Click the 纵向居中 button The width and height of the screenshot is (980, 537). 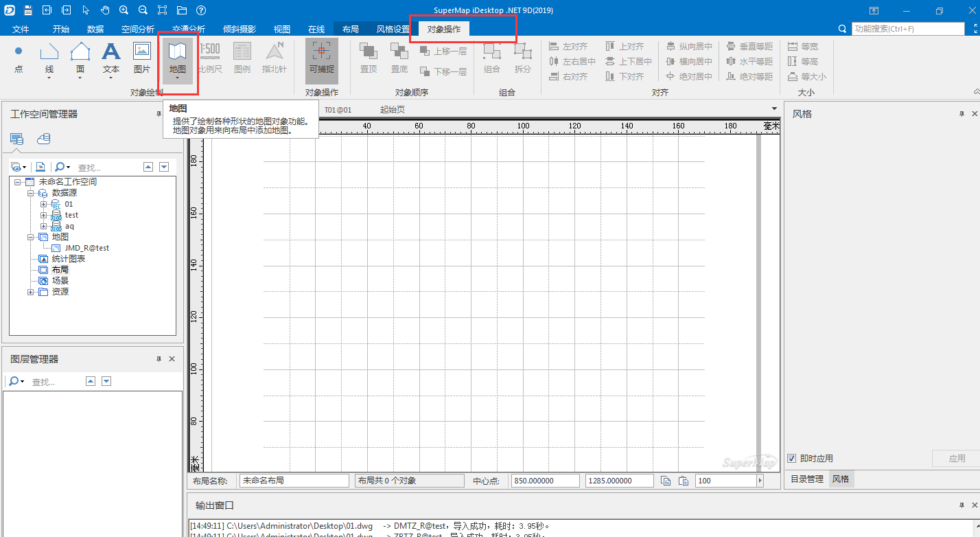coord(690,46)
